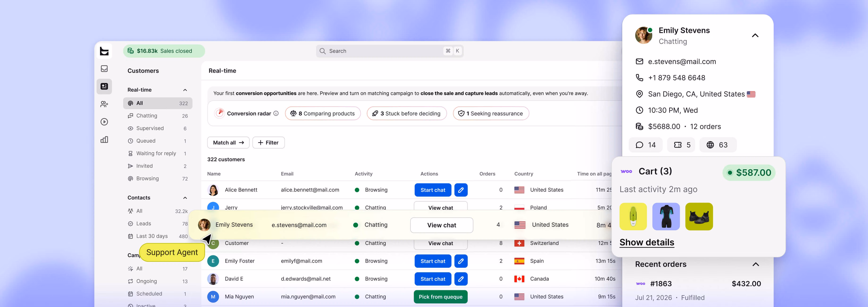Click Show details link in Cart card
The width and height of the screenshot is (868, 307).
point(647,242)
